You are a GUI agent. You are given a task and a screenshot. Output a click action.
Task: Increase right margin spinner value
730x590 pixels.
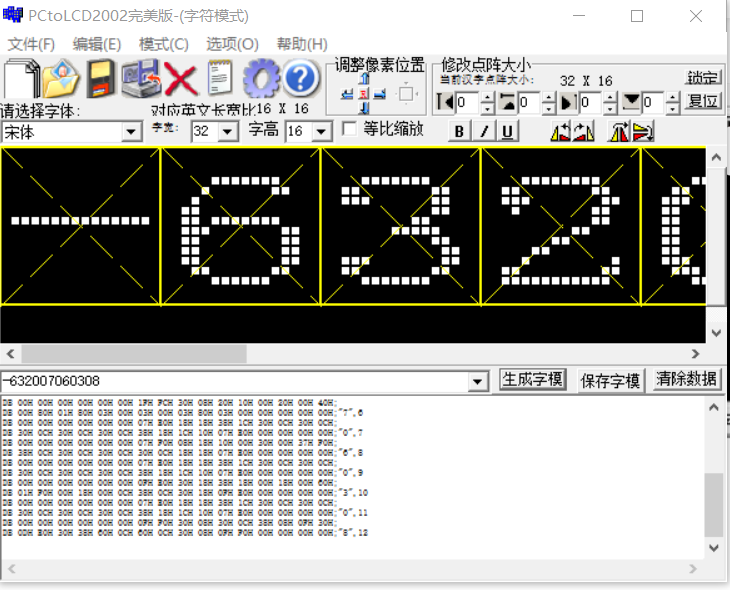point(610,97)
